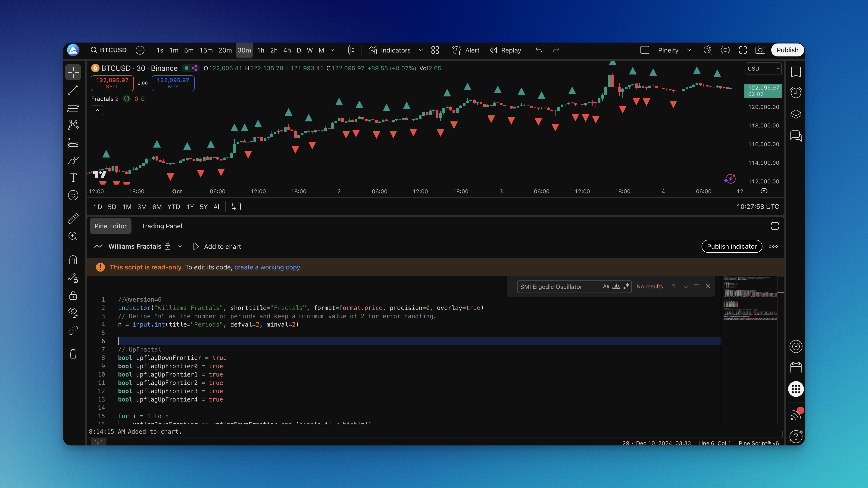Viewport: 868px width, 488px height.
Task: Toggle regular expression search option
Action: [626, 286]
